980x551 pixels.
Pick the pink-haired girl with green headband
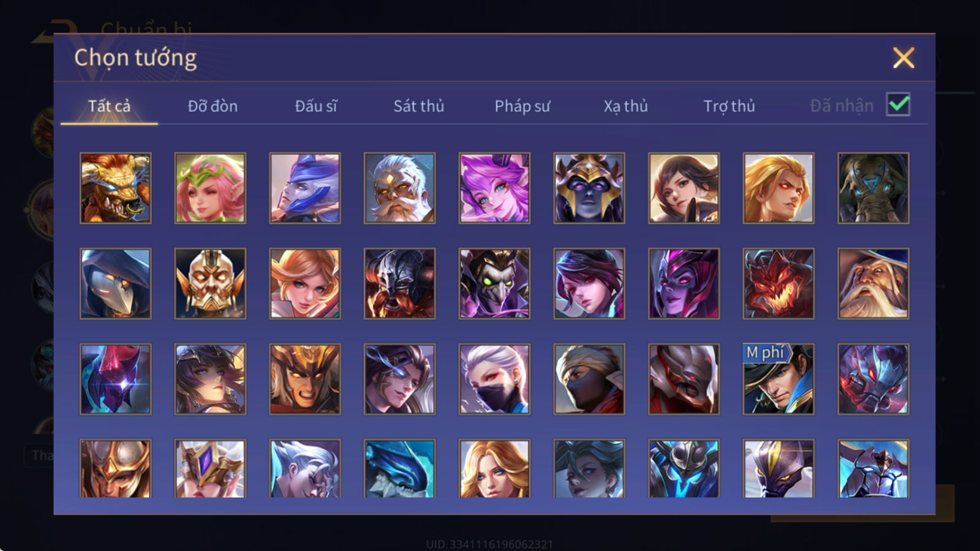[210, 188]
